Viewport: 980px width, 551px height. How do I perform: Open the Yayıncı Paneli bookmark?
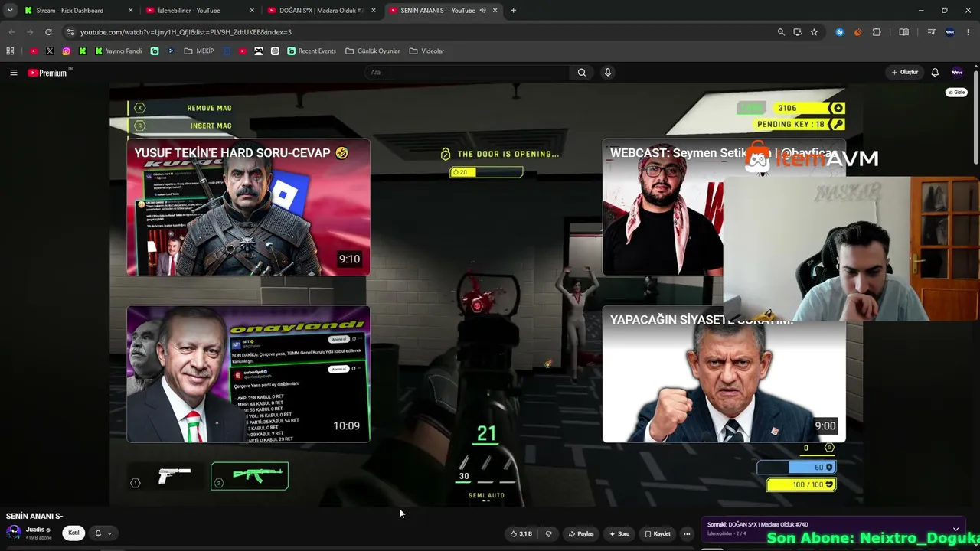click(119, 51)
